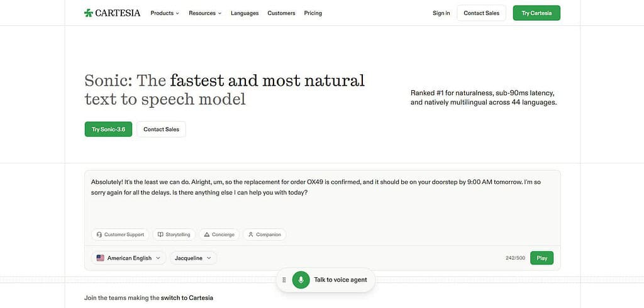
Task: Select the Concierge preset
Action: point(219,234)
